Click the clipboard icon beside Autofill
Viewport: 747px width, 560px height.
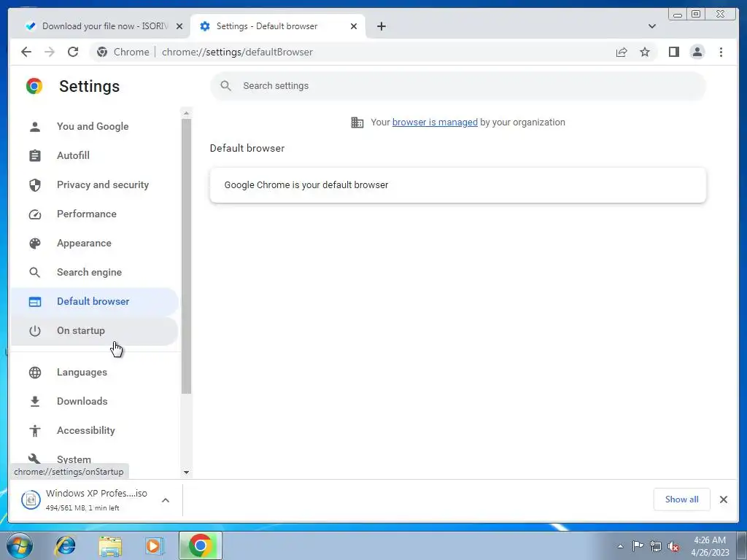(x=35, y=156)
